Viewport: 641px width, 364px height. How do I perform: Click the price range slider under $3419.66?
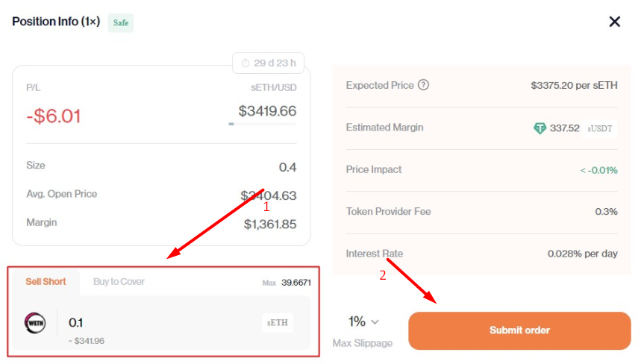263,124
